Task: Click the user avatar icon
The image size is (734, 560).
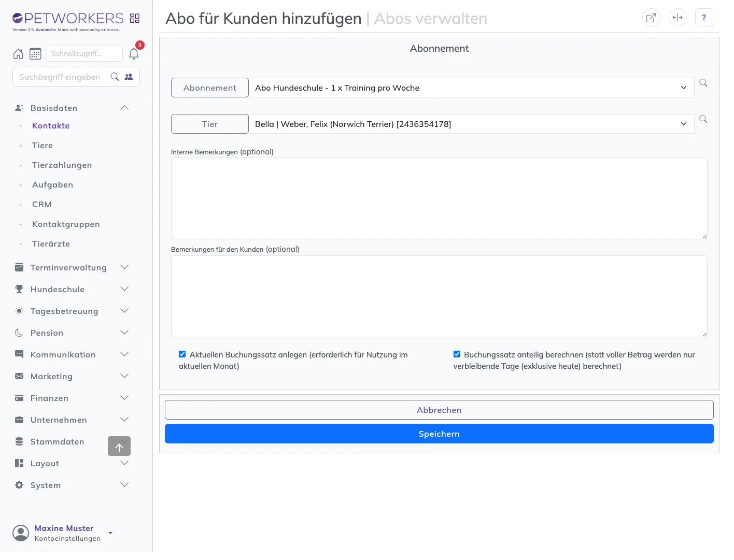Action: (x=21, y=533)
